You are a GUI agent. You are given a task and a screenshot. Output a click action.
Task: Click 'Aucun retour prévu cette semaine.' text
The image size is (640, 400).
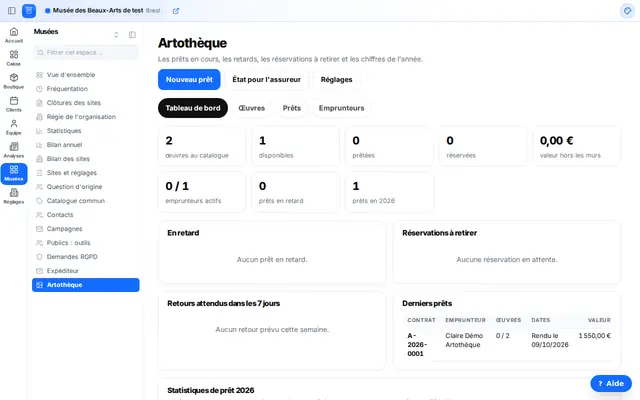[x=272, y=329]
